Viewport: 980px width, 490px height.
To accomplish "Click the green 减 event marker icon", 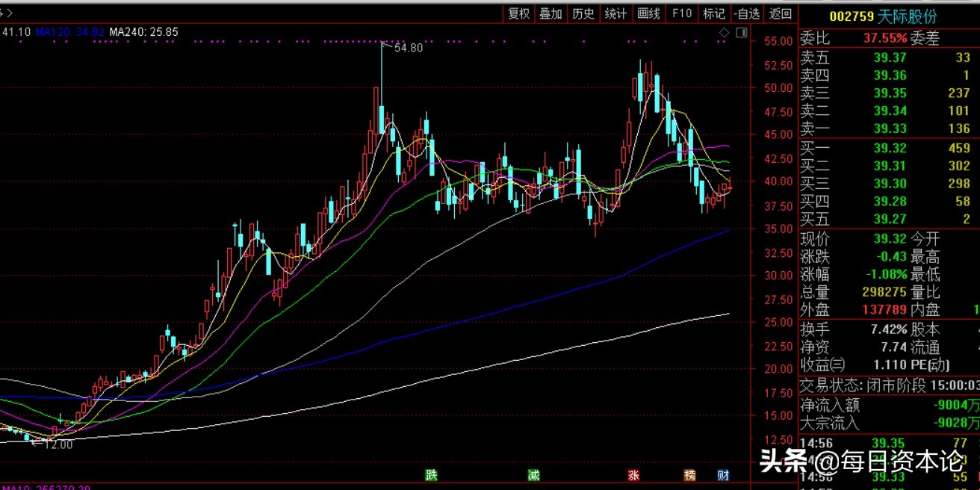I will pos(533,475).
